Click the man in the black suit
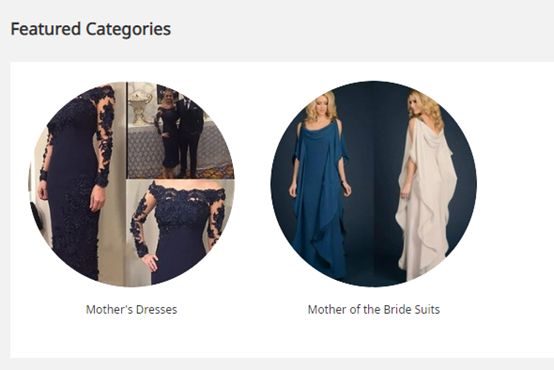The height and width of the screenshot is (370, 554). [190, 138]
